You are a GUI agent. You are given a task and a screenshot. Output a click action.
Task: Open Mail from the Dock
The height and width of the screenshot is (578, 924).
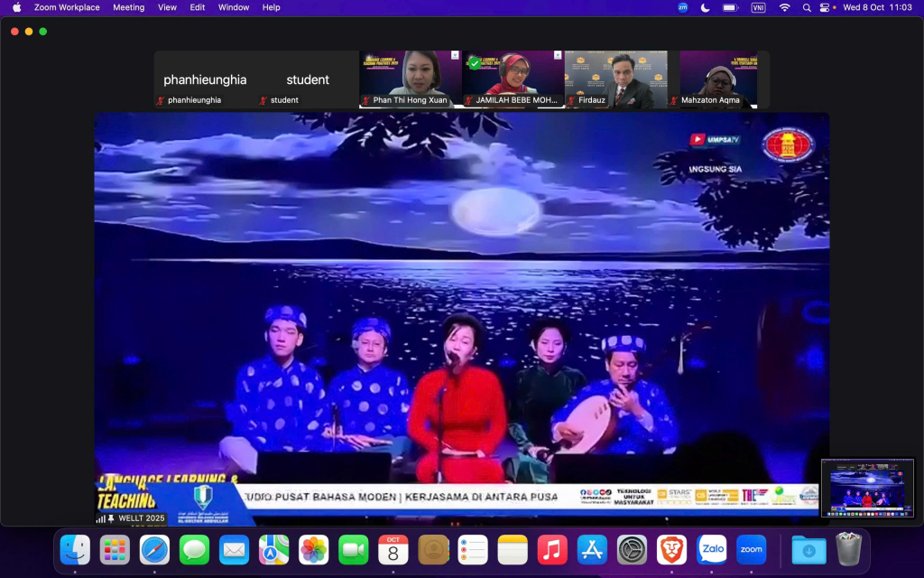pos(234,550)
